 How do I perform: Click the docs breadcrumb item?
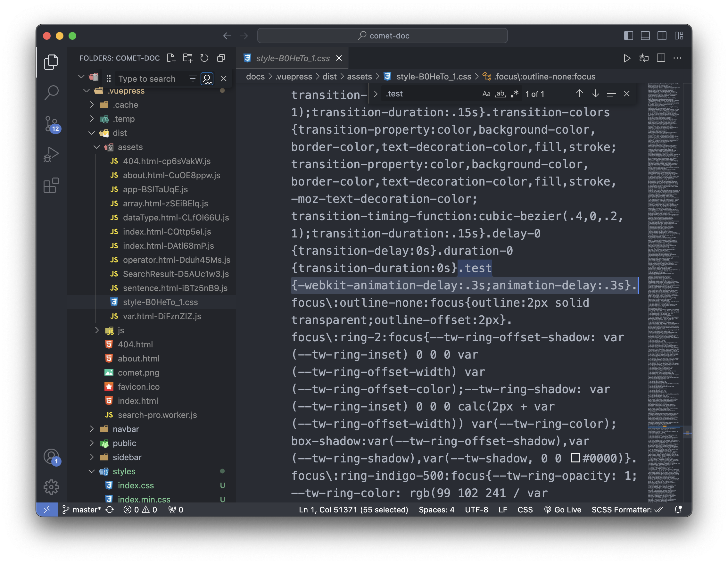(x=255, y=76)
